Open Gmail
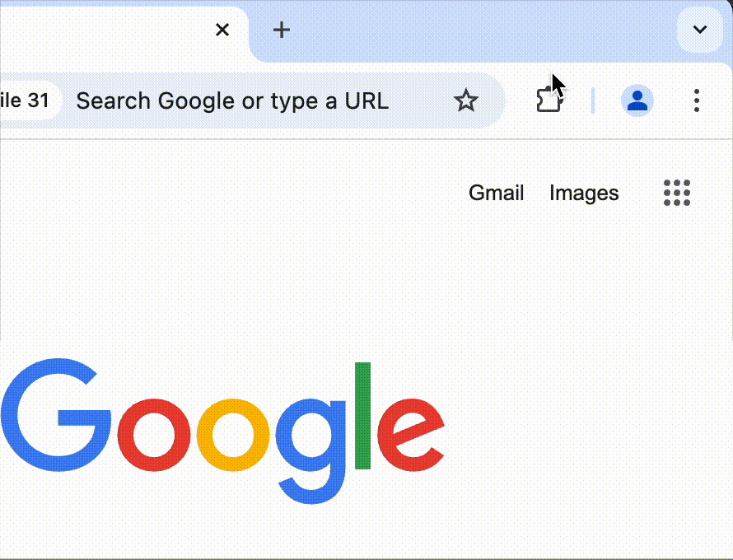This screenshot has height=560, width=733. [496, 192]
